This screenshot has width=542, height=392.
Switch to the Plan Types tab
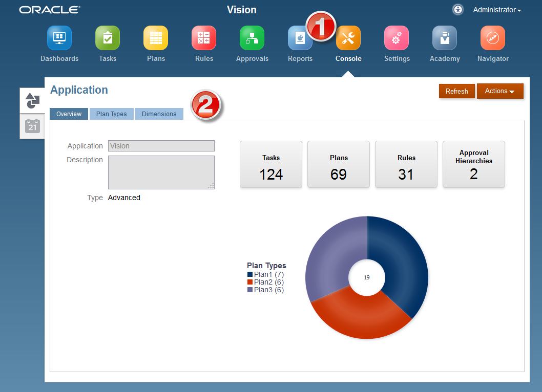[x=111, y=114]
